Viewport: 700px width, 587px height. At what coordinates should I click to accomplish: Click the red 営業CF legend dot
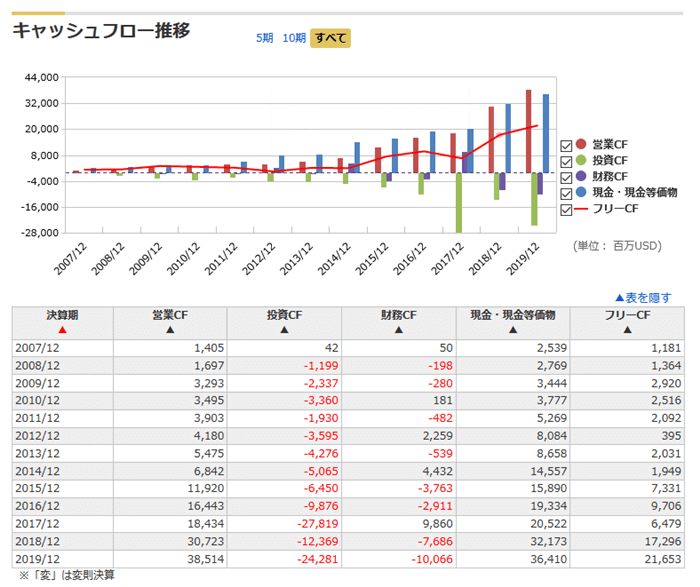[x=582, y=145]
